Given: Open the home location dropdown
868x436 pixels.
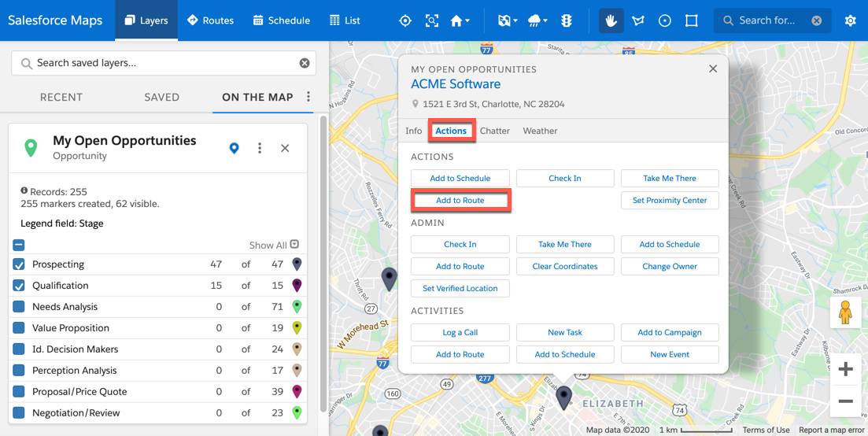Looking at the screenshot, I should (x=460, y=20).
